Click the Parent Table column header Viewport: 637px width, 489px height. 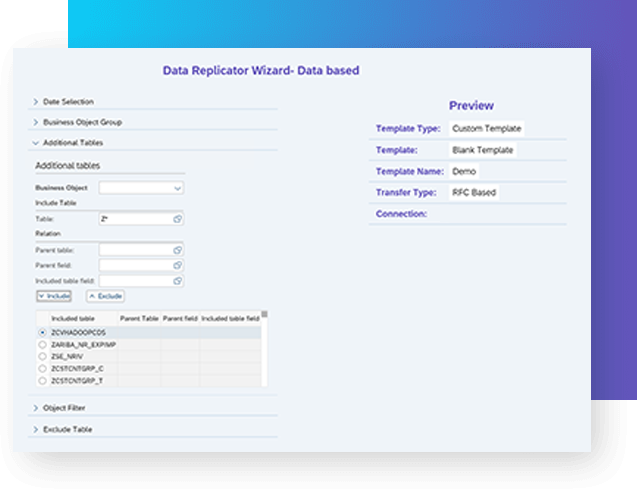(x=139, y=318)
